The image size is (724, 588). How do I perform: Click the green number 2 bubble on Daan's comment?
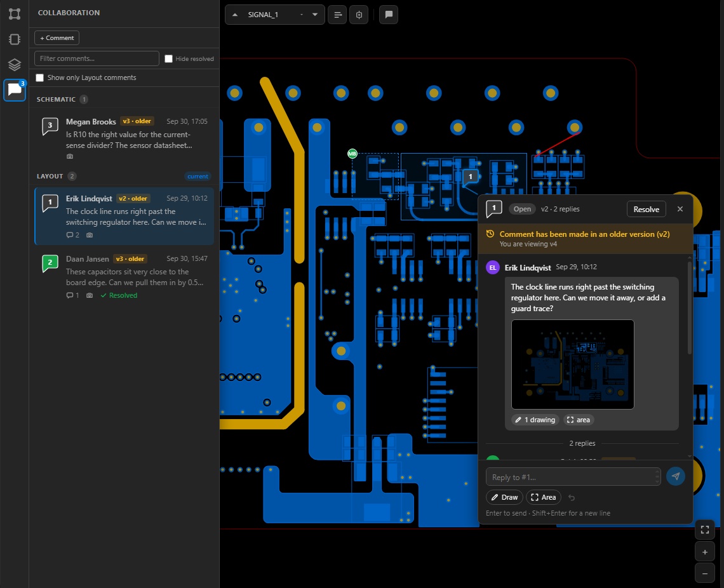point(50,263)
